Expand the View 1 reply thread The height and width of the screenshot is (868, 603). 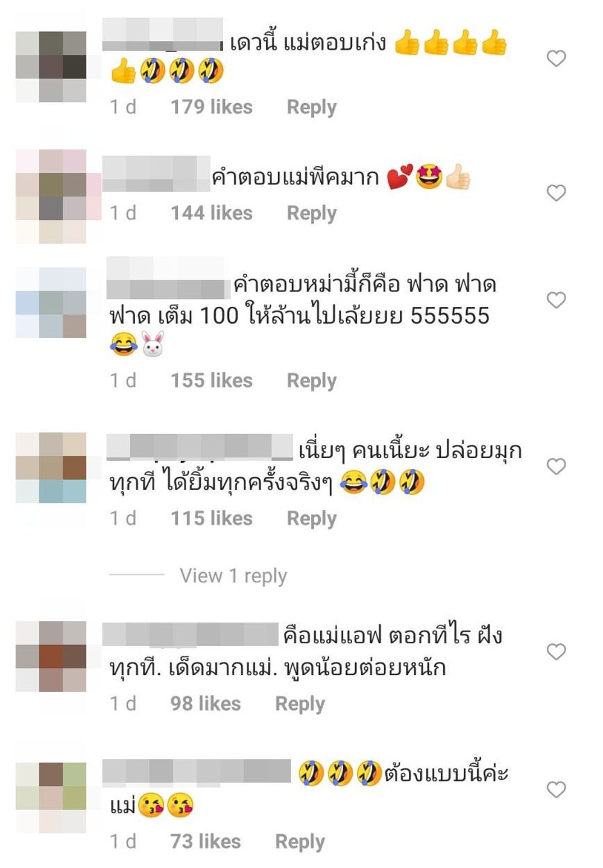tap(233, 576)
